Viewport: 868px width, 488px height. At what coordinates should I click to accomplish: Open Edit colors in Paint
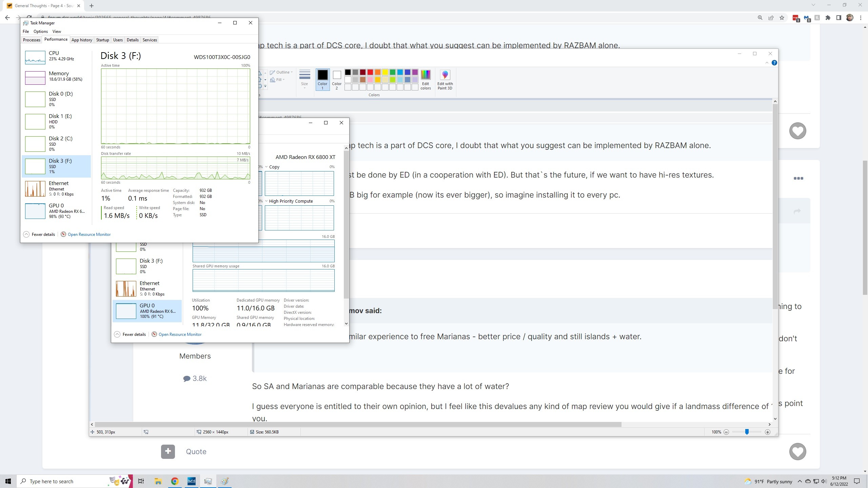coord(426,80)
